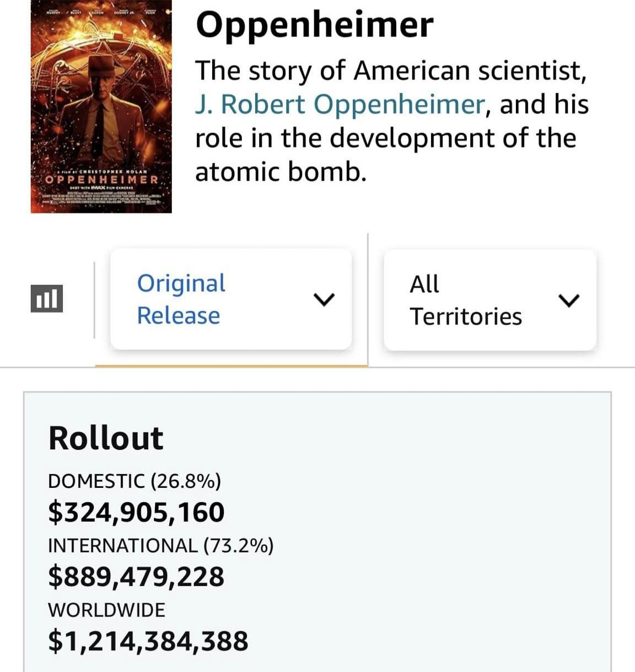
Task: Click the worldwide gross $1,214,384,388
Action: tap(148, 641)
